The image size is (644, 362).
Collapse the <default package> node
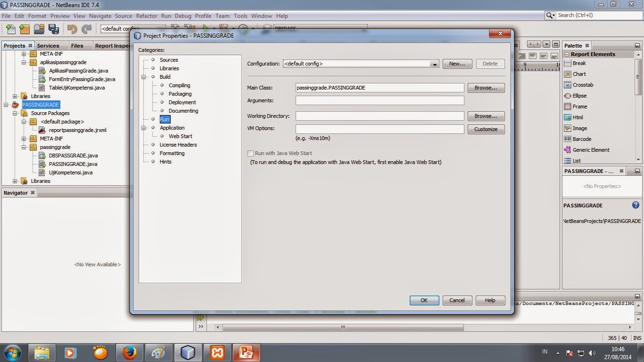pyautogui.click(x=24, y=122)
